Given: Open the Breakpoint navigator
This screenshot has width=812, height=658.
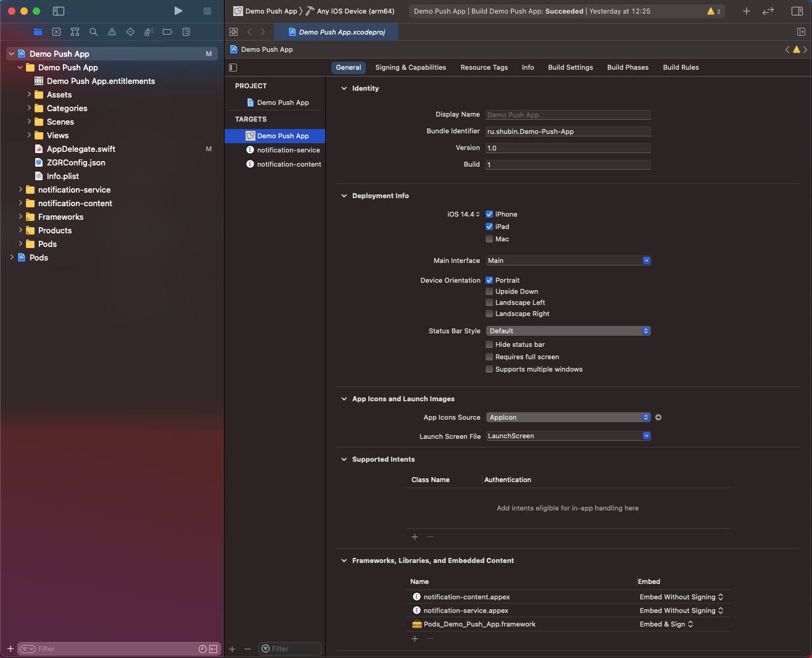Looking at the screenshot, I should click(x=167, y=31).
